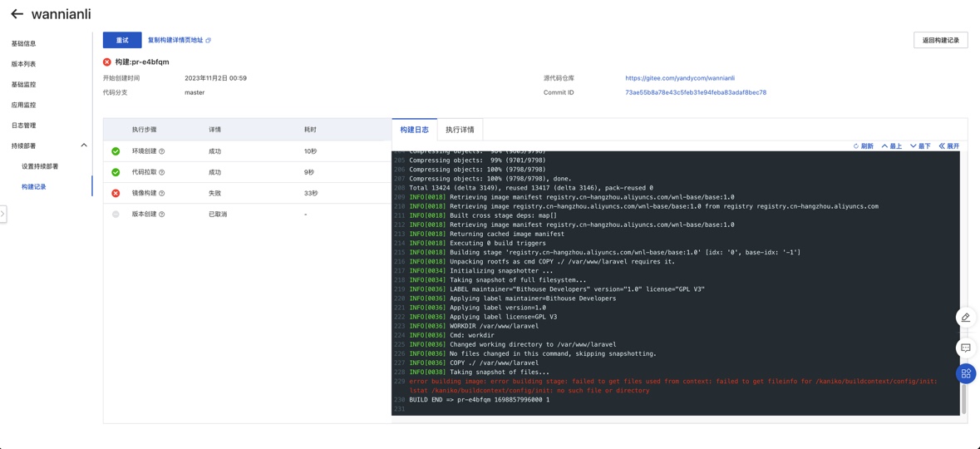
Task: Expand the collapsed left side panel arrow
Action: (x=2, y=213)
